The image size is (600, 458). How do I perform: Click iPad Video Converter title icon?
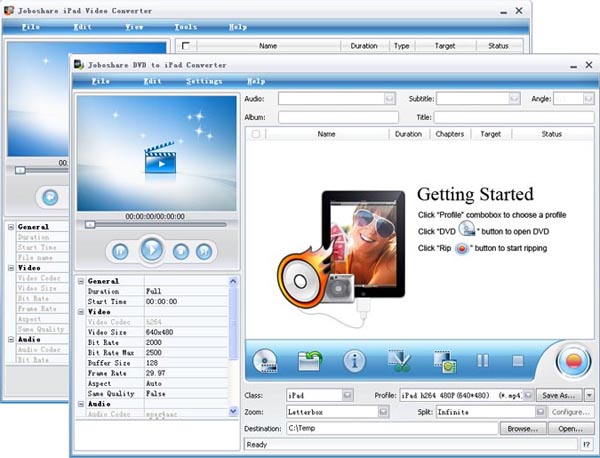pyautogui.click(x=9, y=10)
